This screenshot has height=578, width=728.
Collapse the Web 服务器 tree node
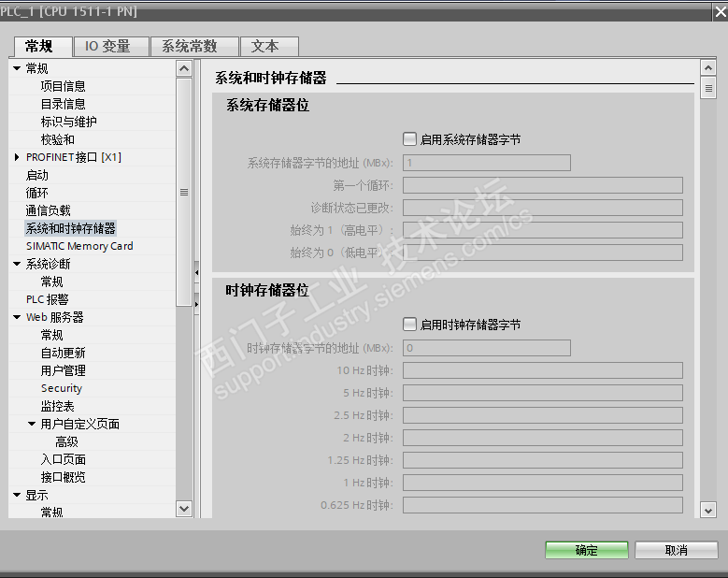[x=17, y=317]
